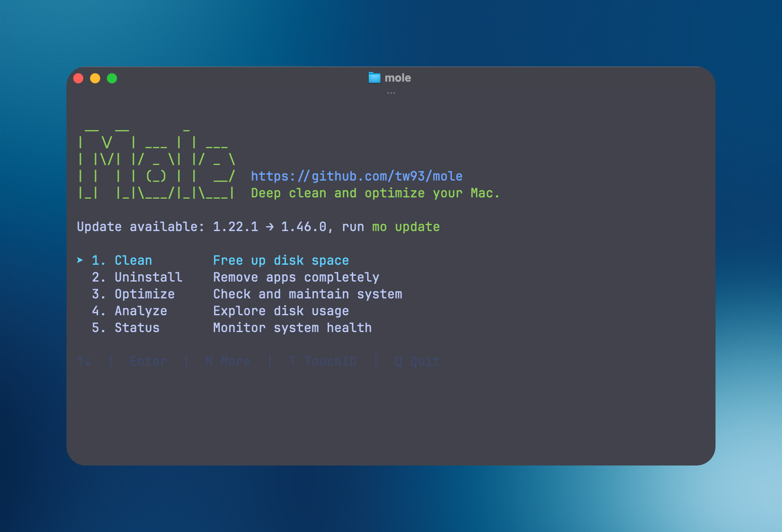Click the "Check and maintain system" description
The height and width of the screenshot is (532, 782).
(x=307, y=294)
